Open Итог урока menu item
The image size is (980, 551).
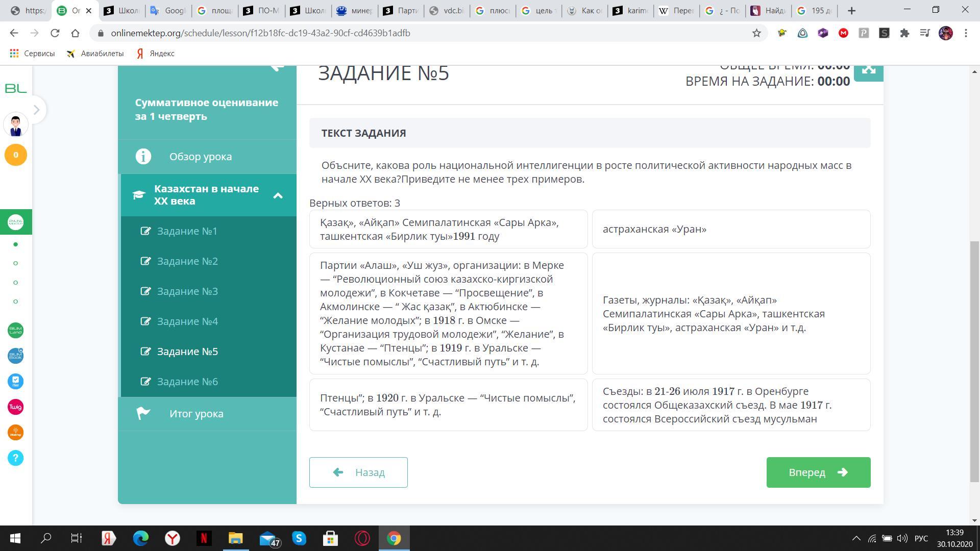[x=196, y=414]
